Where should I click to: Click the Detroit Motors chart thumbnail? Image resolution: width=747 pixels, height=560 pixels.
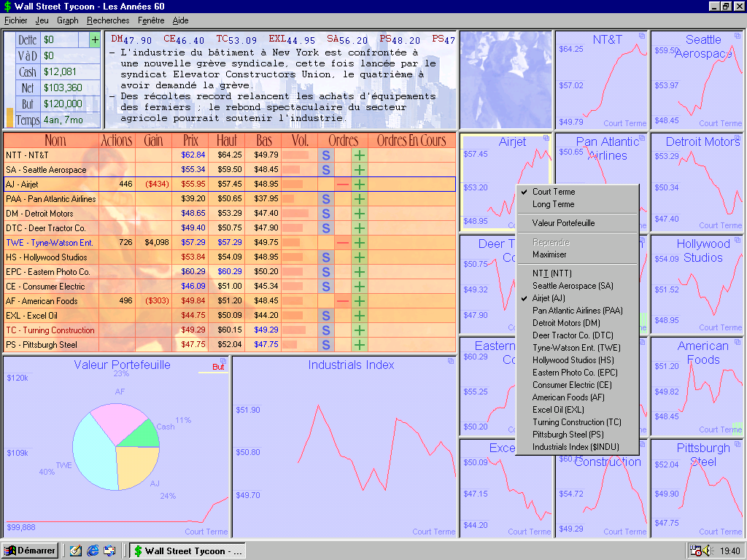697,182
